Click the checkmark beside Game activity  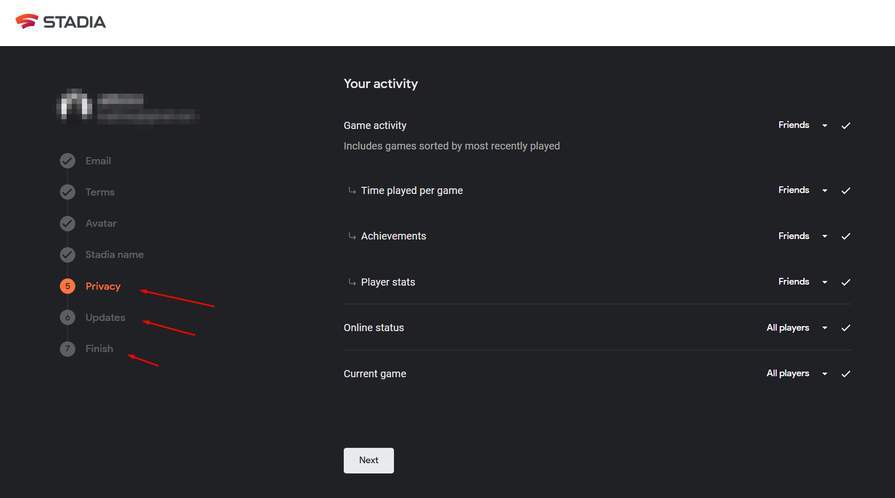[846, 126]
